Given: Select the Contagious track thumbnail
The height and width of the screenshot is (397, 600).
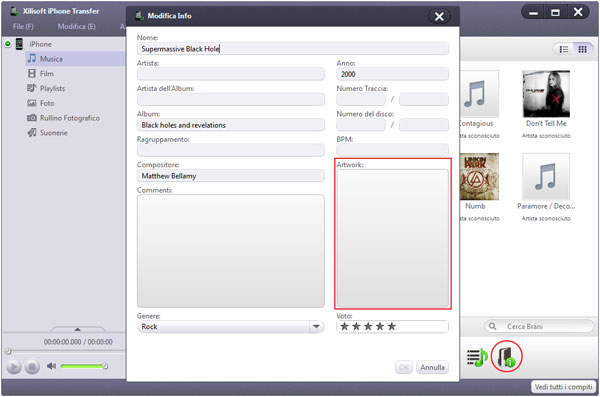Looking at the screenshot, I should [479, 94].
